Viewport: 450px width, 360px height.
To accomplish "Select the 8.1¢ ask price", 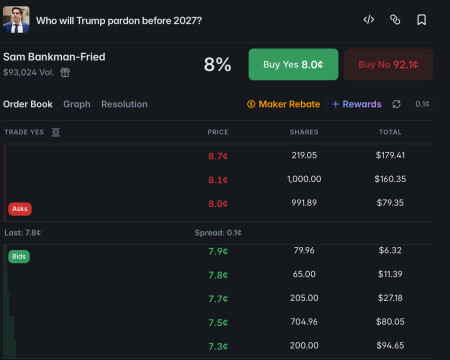I will (x=218, y=180).
